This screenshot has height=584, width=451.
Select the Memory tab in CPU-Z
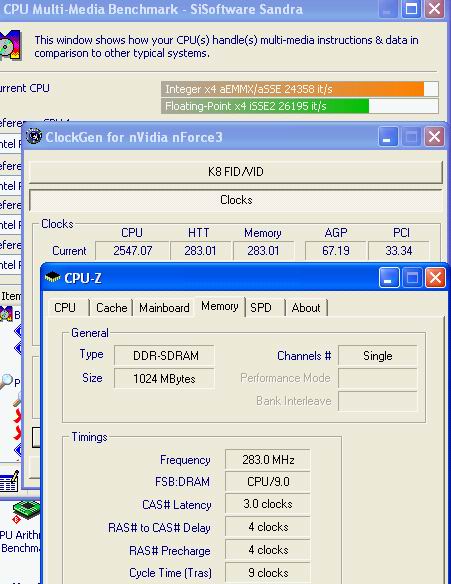click(220, 307)
